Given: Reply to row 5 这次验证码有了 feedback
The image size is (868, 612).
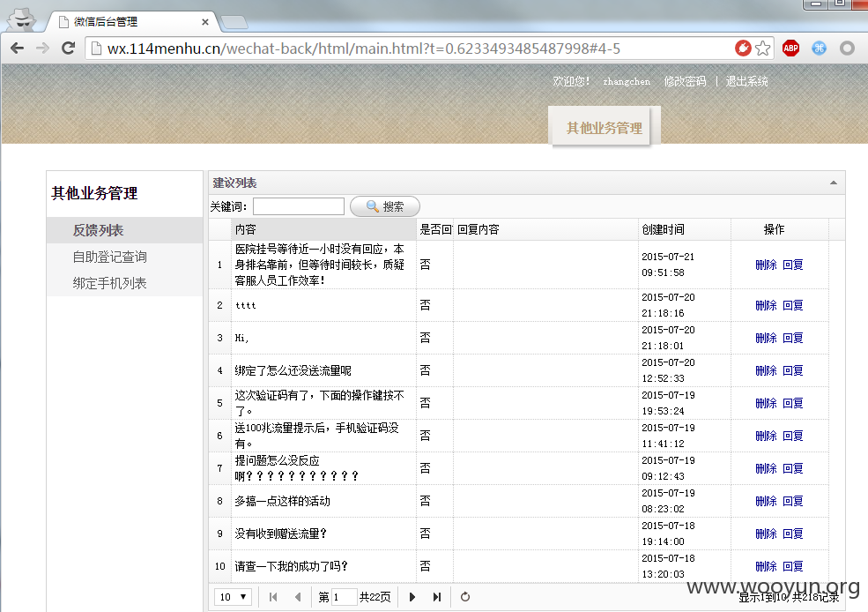Looking at the screenshot, I should [x=793, y=403].
